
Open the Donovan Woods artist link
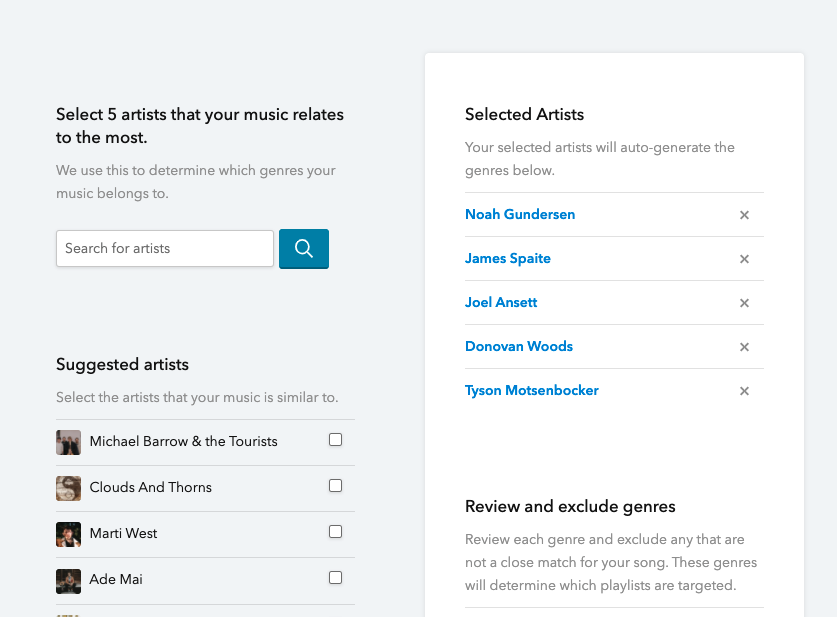coord(519,346)
